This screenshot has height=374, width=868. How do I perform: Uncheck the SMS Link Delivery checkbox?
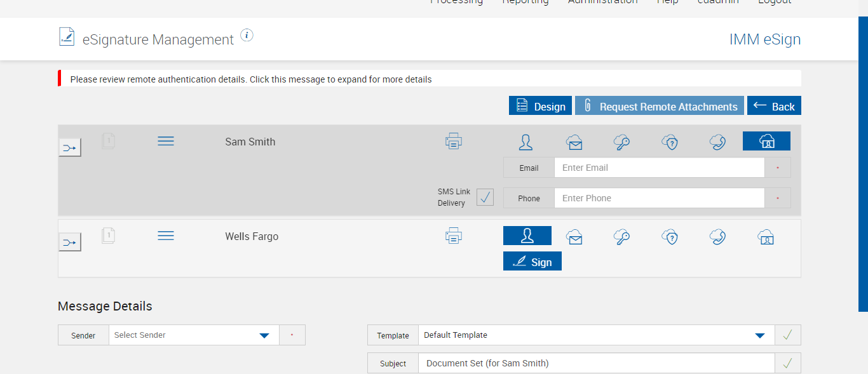click(x=485, y=197)
